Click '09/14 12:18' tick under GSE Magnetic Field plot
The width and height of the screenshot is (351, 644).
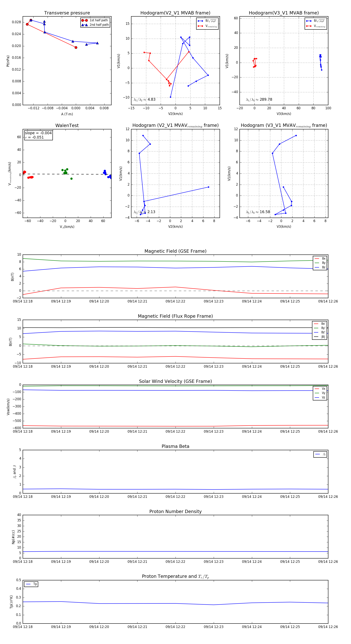tap(23, 301)
